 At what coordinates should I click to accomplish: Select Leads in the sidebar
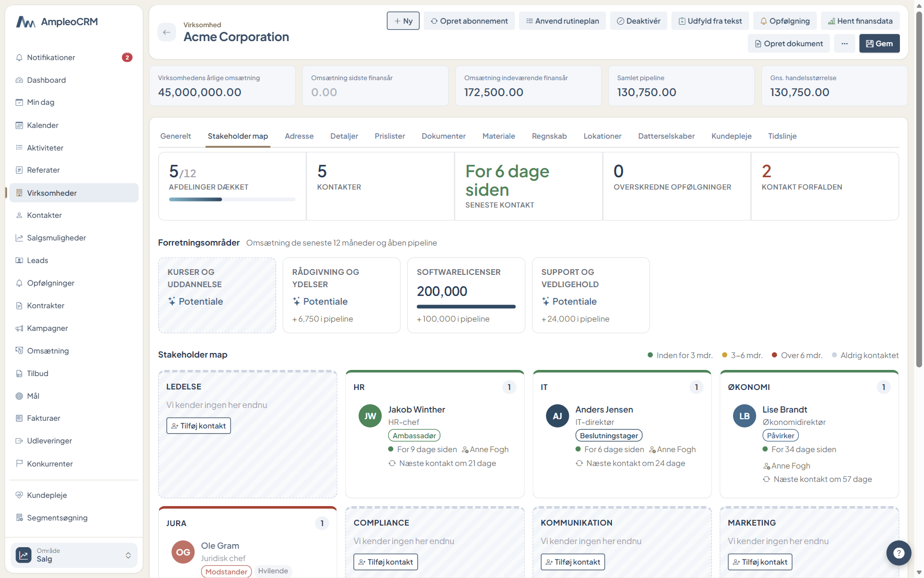74,260
